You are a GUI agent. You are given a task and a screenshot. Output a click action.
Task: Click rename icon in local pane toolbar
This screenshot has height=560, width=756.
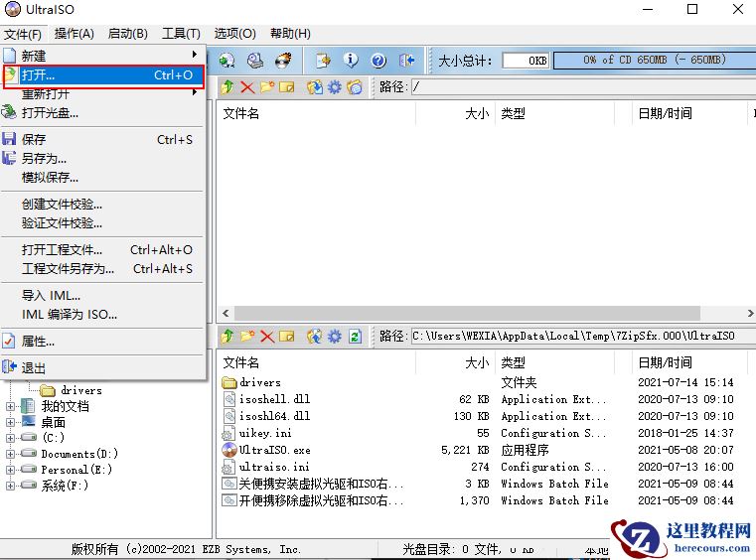click(286, 336)
